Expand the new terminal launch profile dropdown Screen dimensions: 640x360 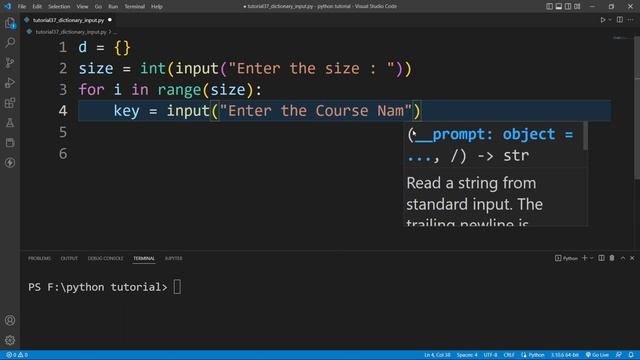(591, 258)
